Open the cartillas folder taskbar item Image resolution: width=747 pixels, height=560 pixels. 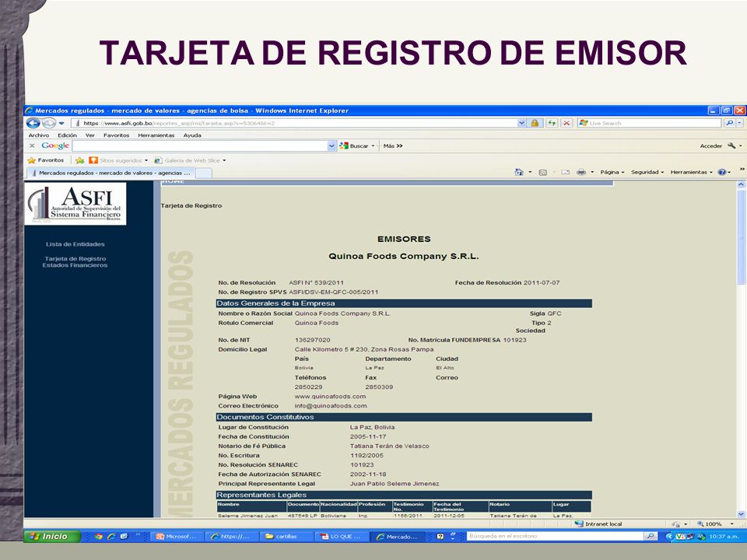287,537
